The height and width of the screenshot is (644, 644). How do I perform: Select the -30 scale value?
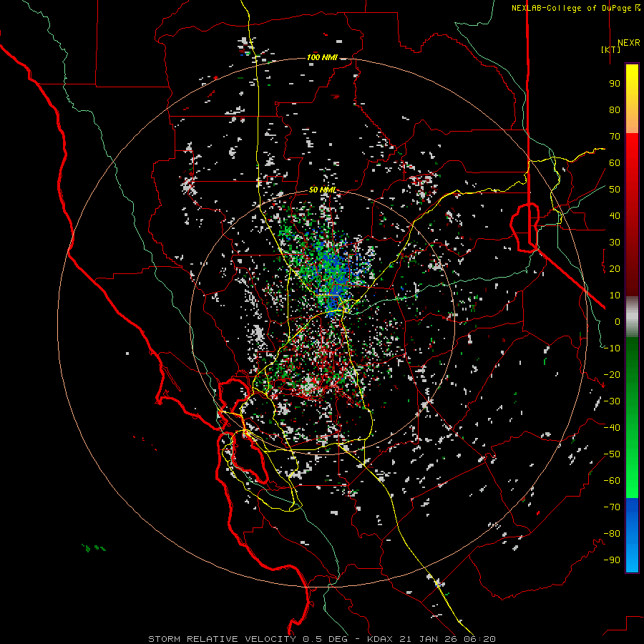coord(612,401)
